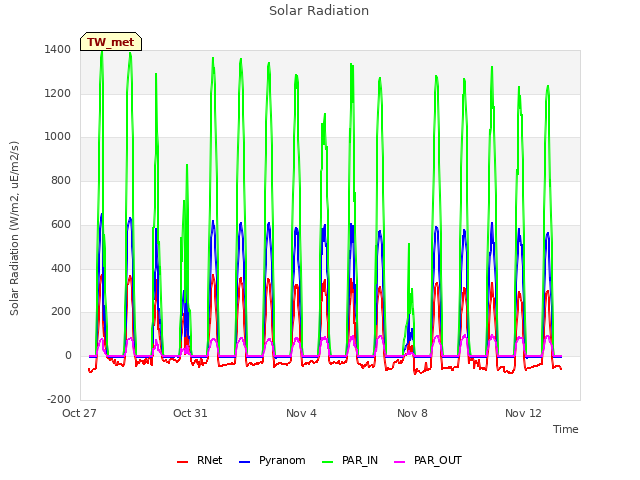Toggle the PAR_IN legend entry
The width and height of the screenshot is (640, 480).
click(x=350, y=460)
